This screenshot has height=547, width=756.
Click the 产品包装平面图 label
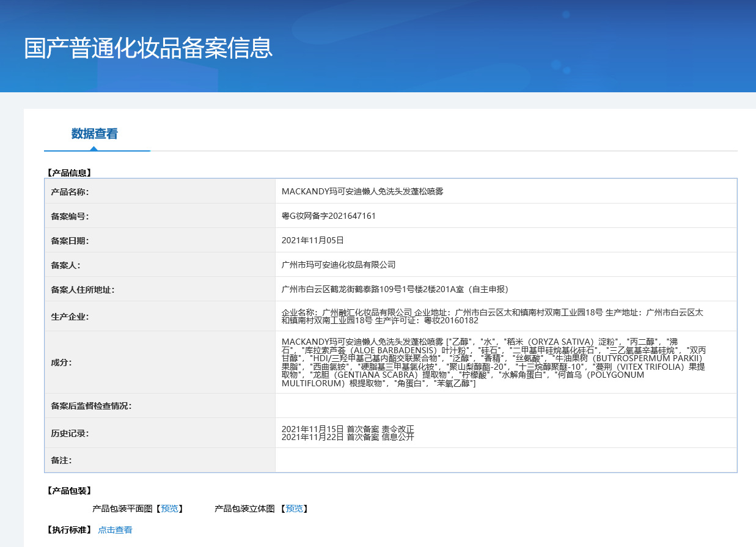pos(123,508)
